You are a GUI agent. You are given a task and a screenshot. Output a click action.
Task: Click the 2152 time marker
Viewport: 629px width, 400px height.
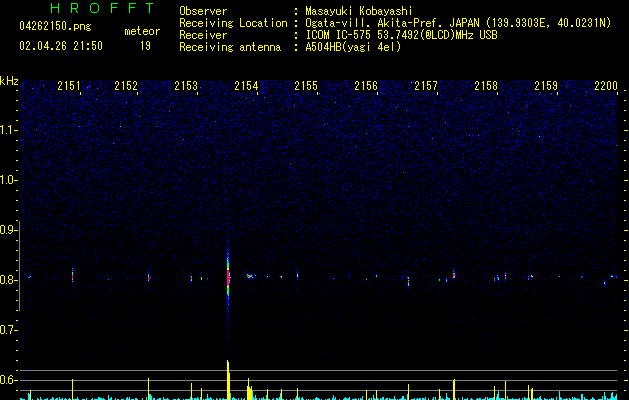(x=126, y=86)
